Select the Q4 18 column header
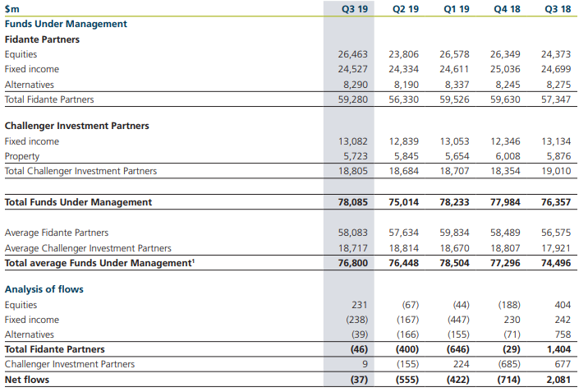 [x=507, y=9]
